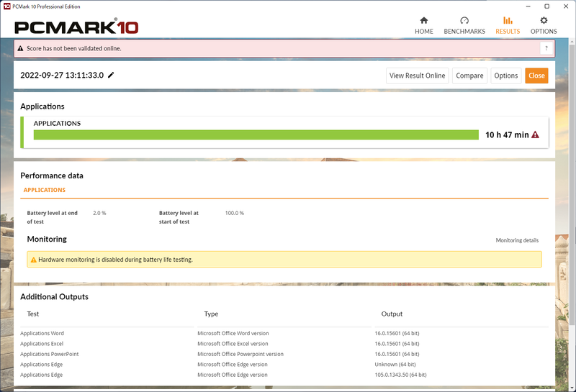Click the warning triangle beside 10 h 47 min

[x=535, y=135]
